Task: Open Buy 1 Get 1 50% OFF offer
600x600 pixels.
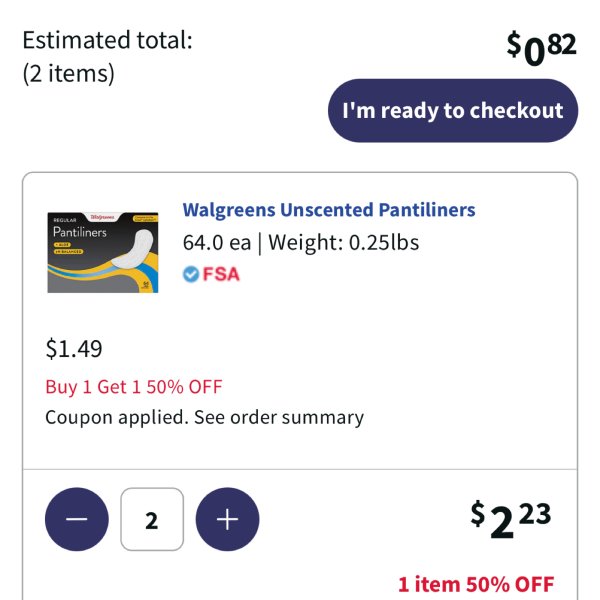Action: point(134,386)
